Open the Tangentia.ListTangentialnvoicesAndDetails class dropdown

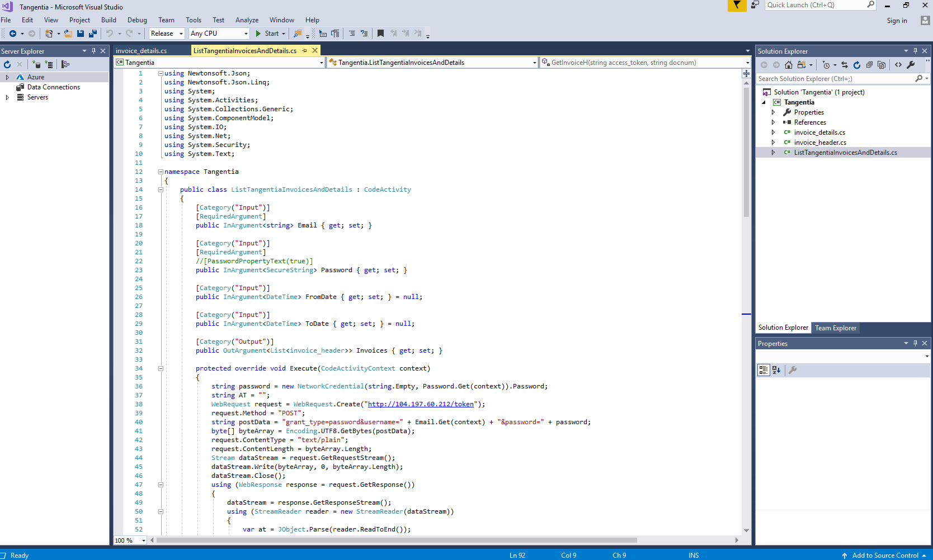[x=432, y=63]
